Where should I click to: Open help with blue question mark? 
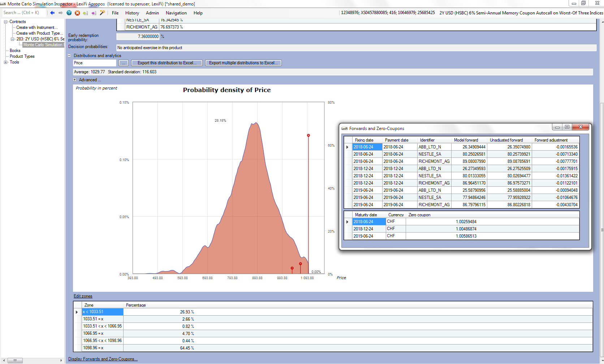(69, 13)
